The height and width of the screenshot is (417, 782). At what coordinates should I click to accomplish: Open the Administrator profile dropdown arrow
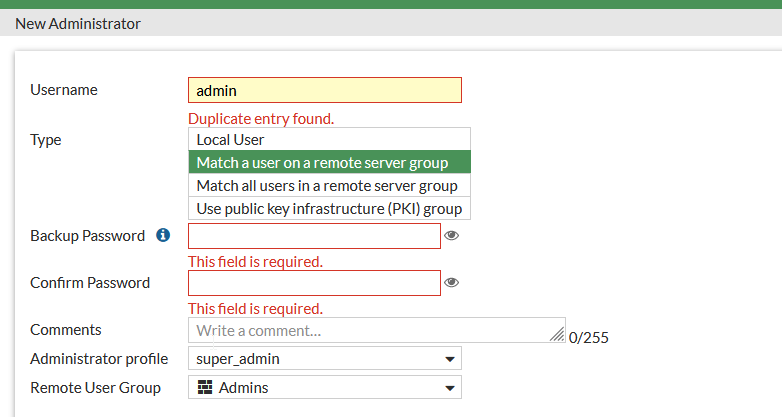tap(449, 359)
